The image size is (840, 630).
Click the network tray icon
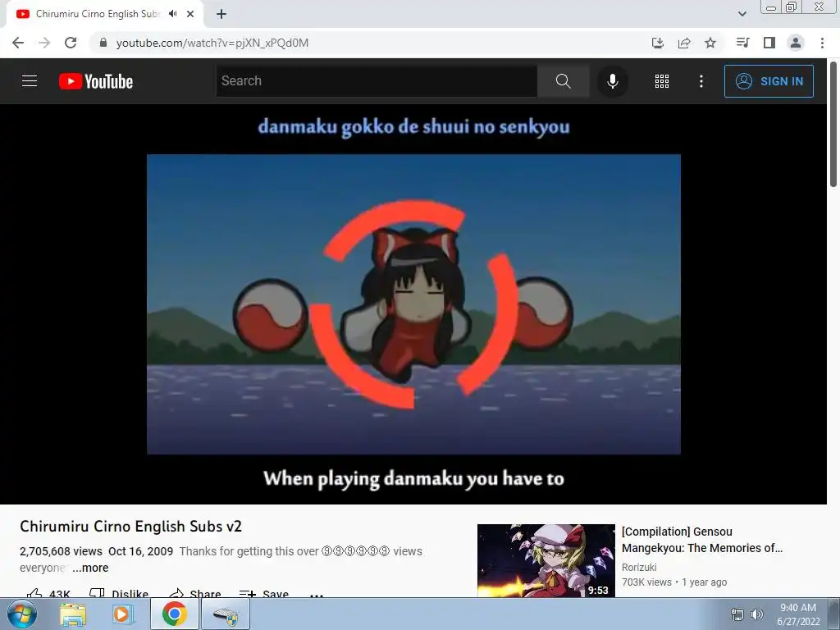tap(737, 614)
